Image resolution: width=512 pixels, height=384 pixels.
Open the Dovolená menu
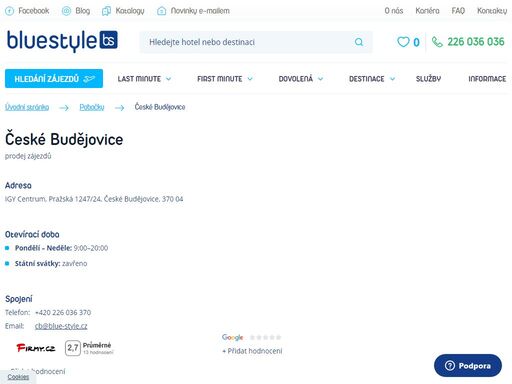296,79
